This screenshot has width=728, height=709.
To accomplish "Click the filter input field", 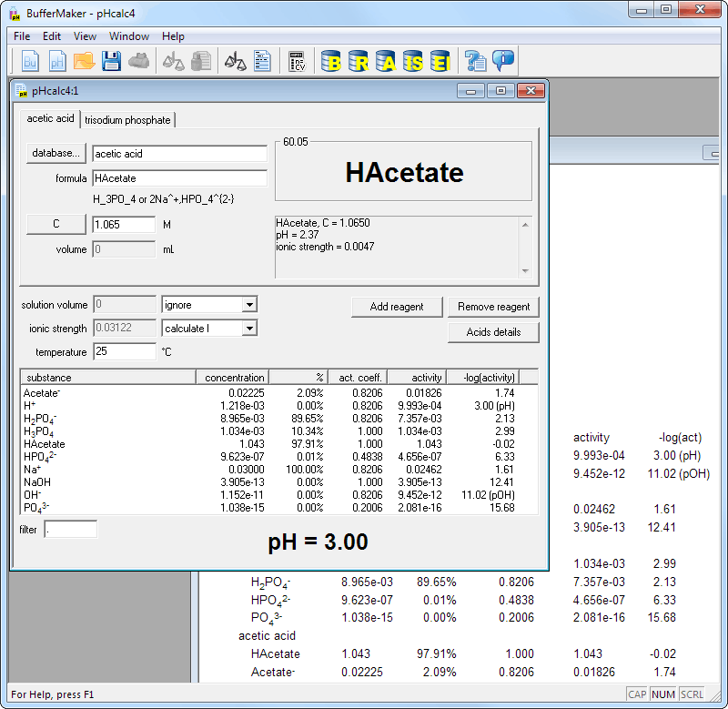I will tap(71, 530).
